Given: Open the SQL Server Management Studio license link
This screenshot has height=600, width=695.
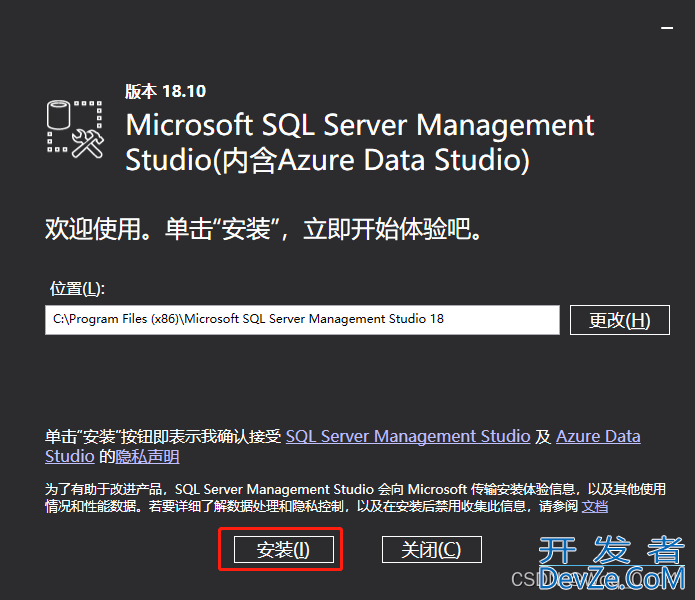Looking at the screenshot, I should (x=408, y=436).
